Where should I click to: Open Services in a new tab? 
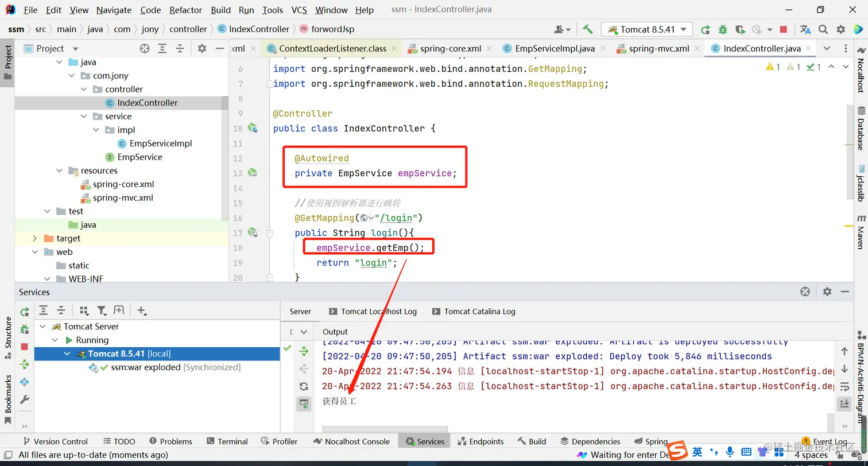point(119,310)
